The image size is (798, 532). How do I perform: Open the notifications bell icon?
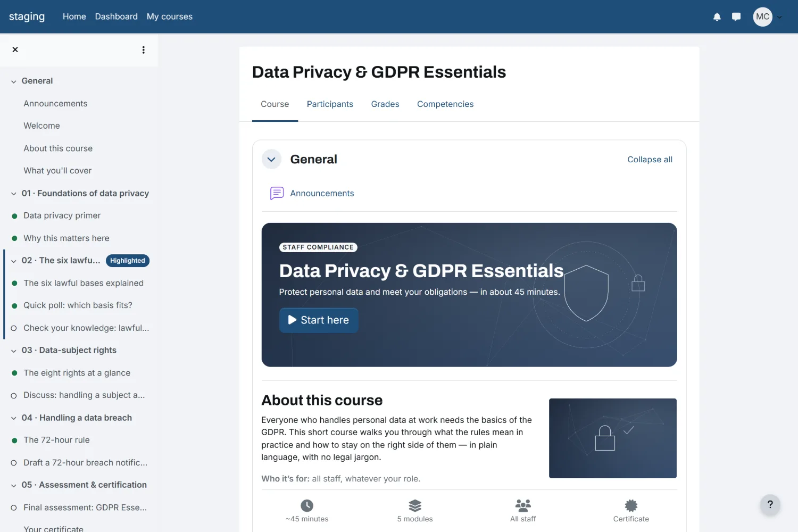717,17
